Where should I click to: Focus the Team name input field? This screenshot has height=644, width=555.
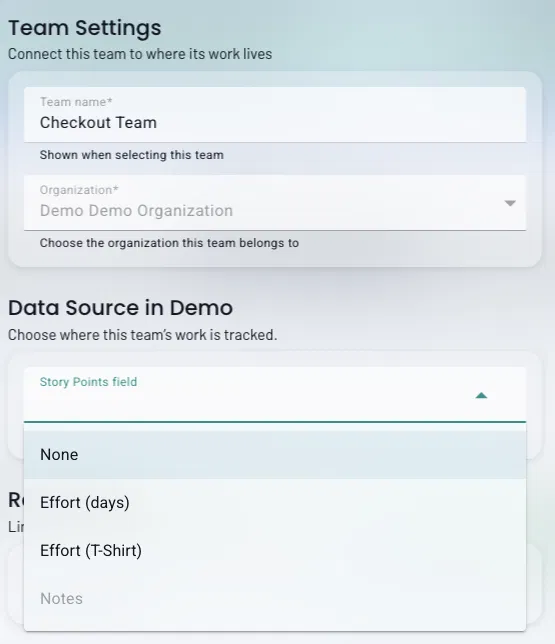(275, 115)
